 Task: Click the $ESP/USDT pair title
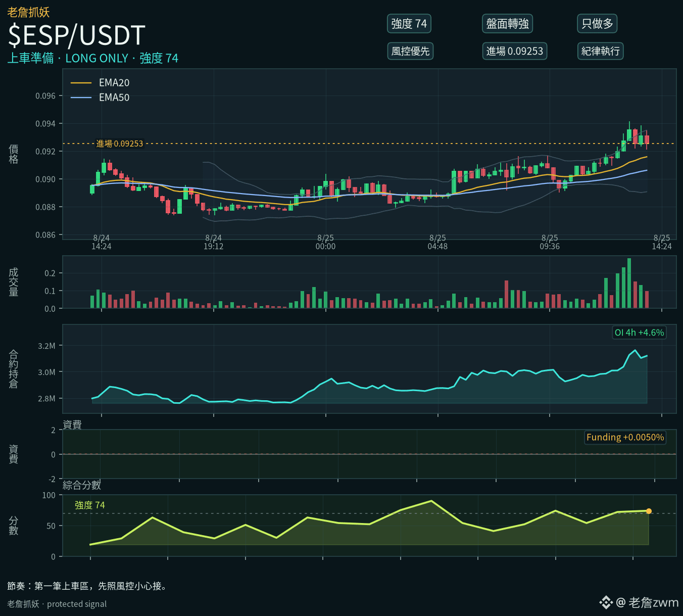tap(77, 35)
